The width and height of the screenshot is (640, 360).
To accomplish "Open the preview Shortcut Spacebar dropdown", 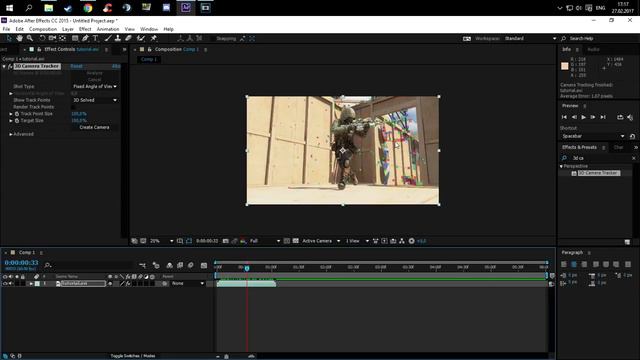I will coord(592,136).
